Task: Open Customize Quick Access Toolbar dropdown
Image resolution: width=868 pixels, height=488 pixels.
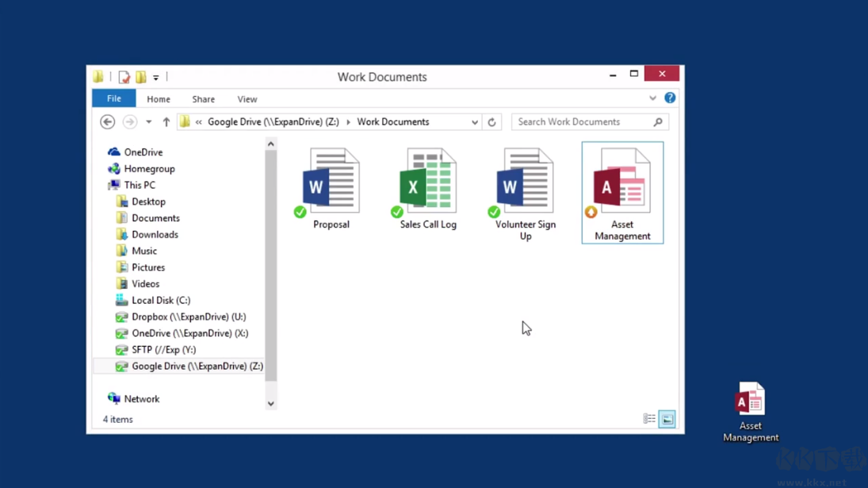Action: point(156,78)
